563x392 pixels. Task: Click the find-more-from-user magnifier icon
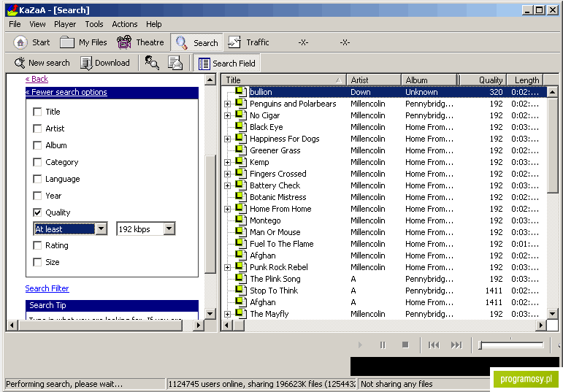coord(152,63)
